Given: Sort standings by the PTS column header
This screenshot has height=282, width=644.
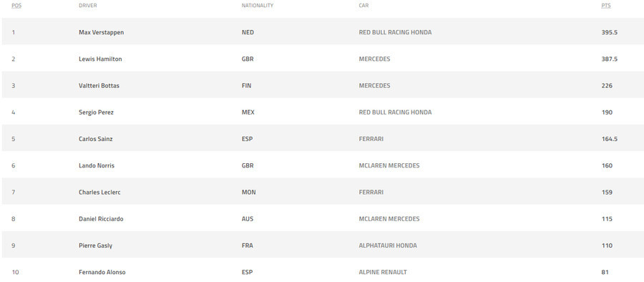Looking at the screenshot, I should point(606,6).
